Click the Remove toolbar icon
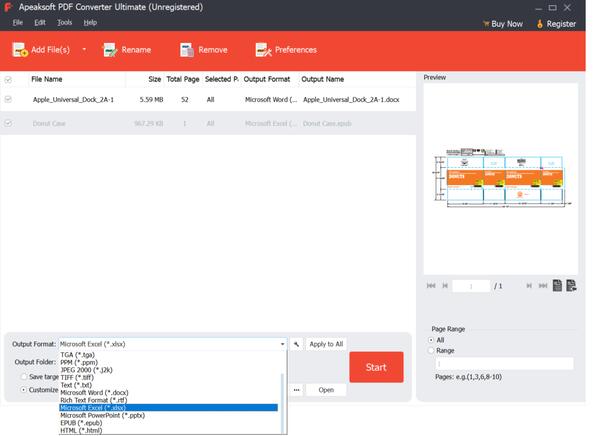 (x=187, y=49)
